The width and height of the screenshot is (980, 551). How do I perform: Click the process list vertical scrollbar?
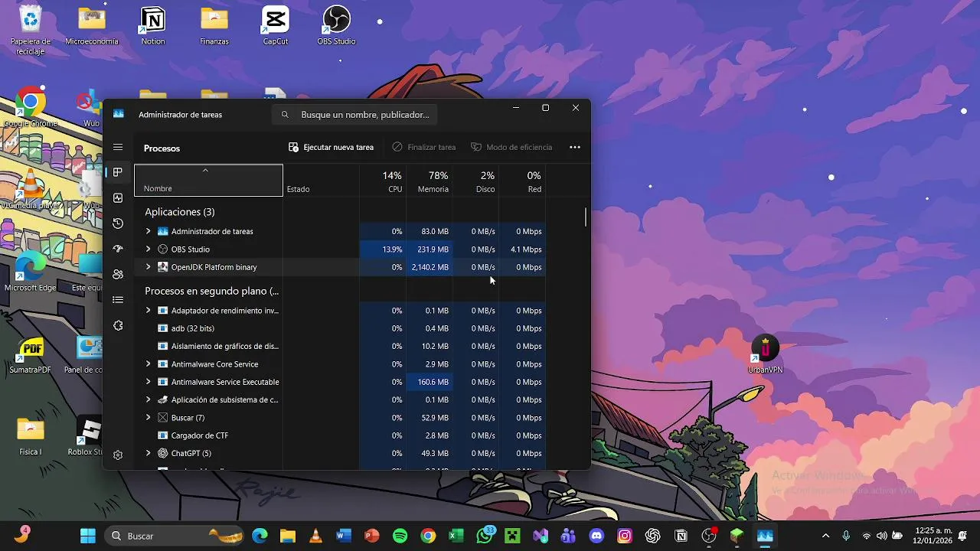pyautogui.click(x=586, y=217)
